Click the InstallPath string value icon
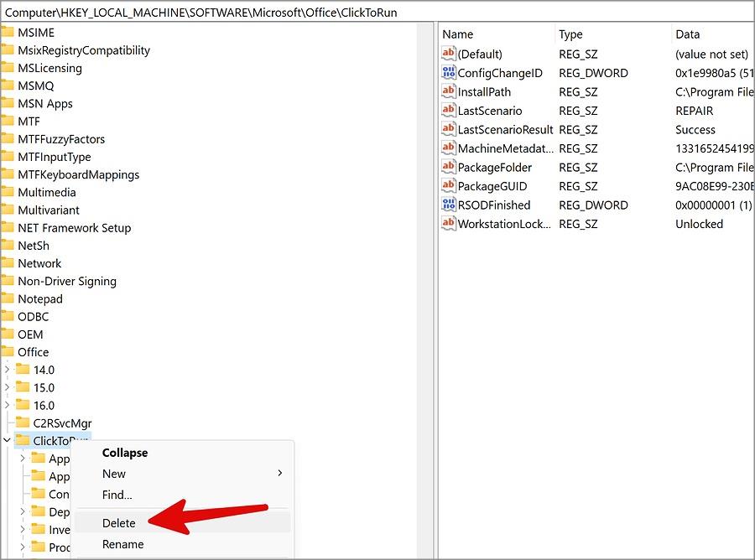The height and width of the screenshot is (560, 755). (448, 91)
